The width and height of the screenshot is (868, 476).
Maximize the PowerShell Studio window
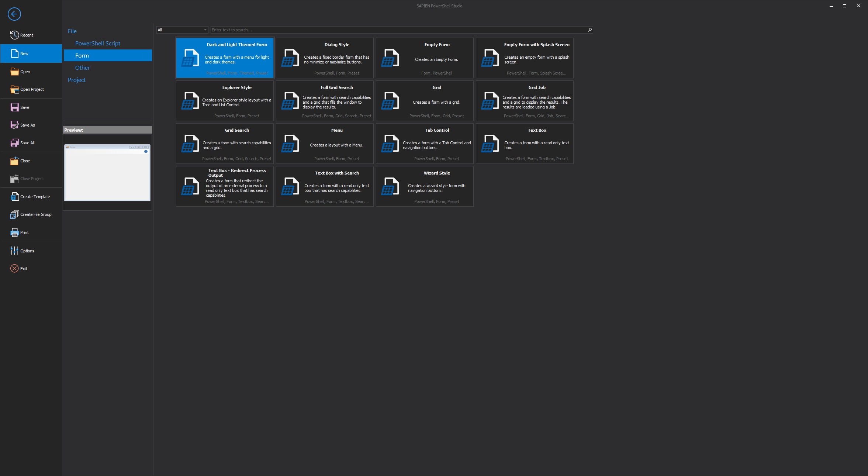click(x=844, y=6)
